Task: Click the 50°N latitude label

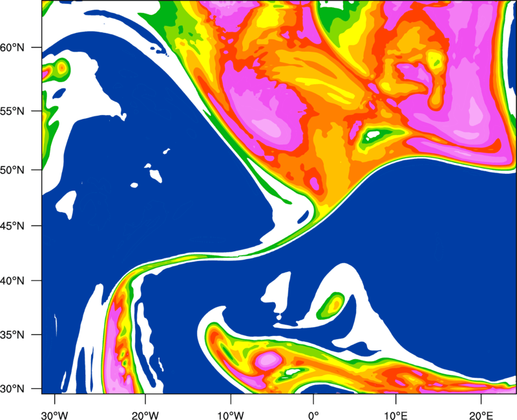Action: (x=12, y=170)
